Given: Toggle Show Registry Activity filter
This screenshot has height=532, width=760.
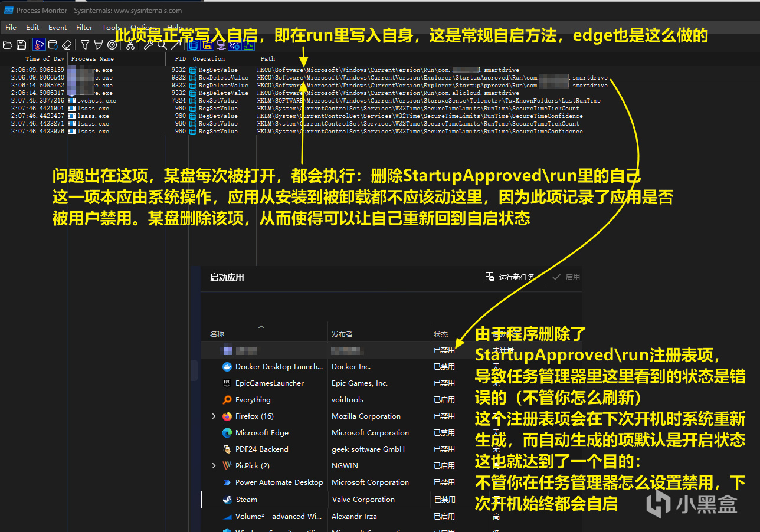Looking at the screenshot, I should tap(194, 45).
